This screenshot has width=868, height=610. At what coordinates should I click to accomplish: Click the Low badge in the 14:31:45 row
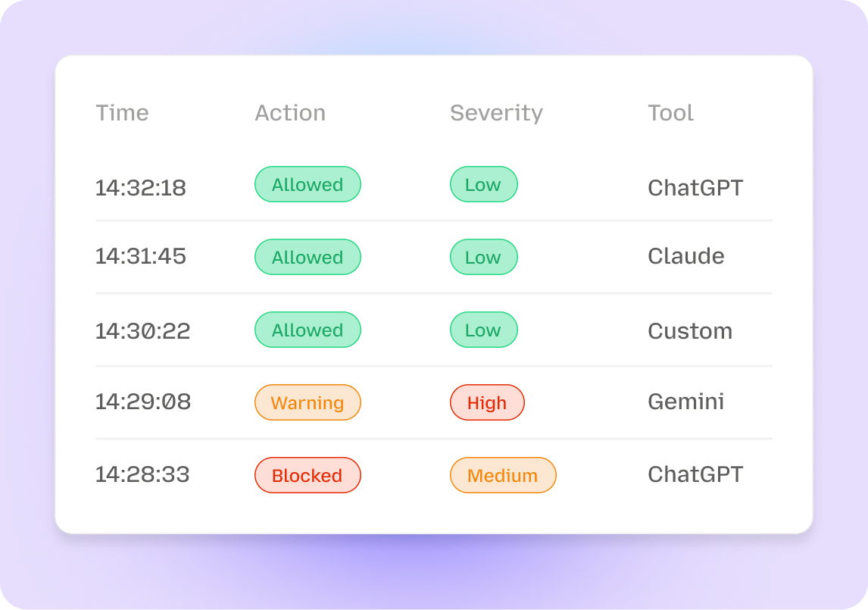tap(483, 258)
